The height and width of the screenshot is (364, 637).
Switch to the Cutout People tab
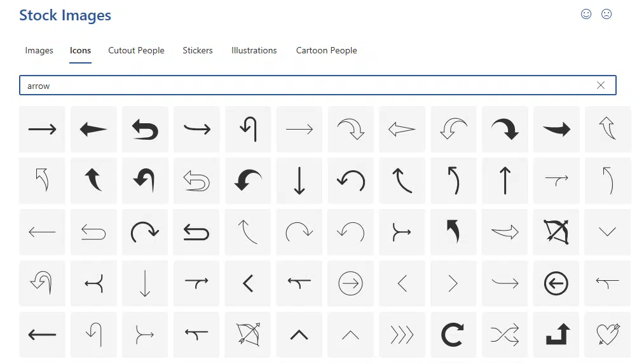(137, 50)
